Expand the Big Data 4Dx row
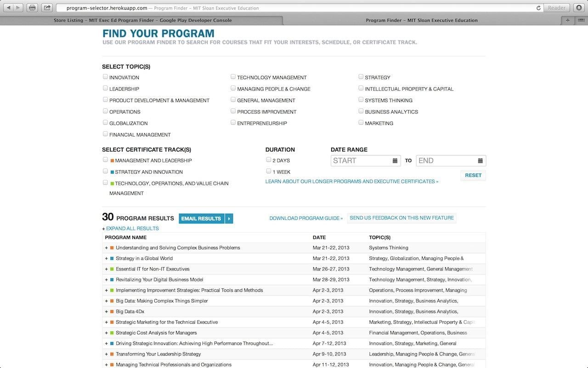This screenshot has height=368, width=588. 107,311
